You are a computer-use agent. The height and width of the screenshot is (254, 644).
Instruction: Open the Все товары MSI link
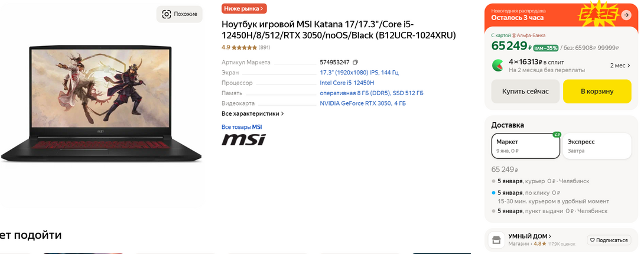point(242,127)
